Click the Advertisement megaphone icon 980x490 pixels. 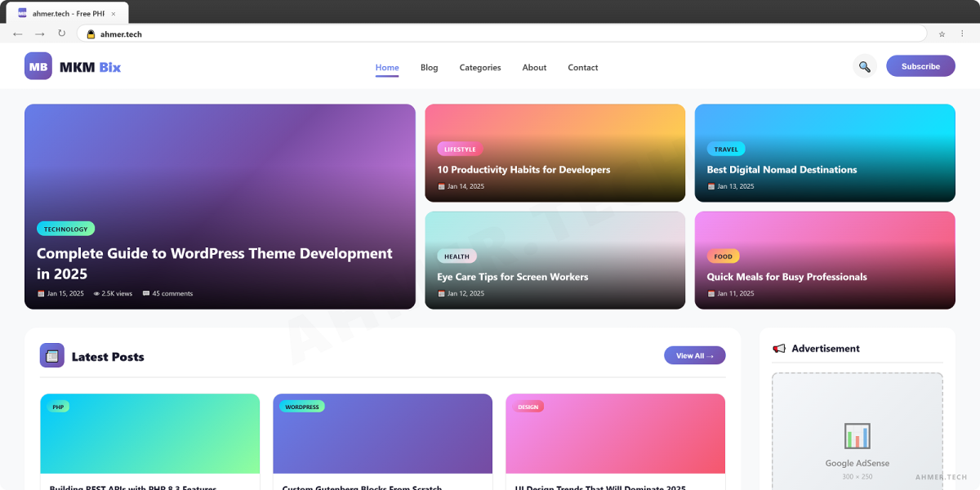[x=779, y=349]
